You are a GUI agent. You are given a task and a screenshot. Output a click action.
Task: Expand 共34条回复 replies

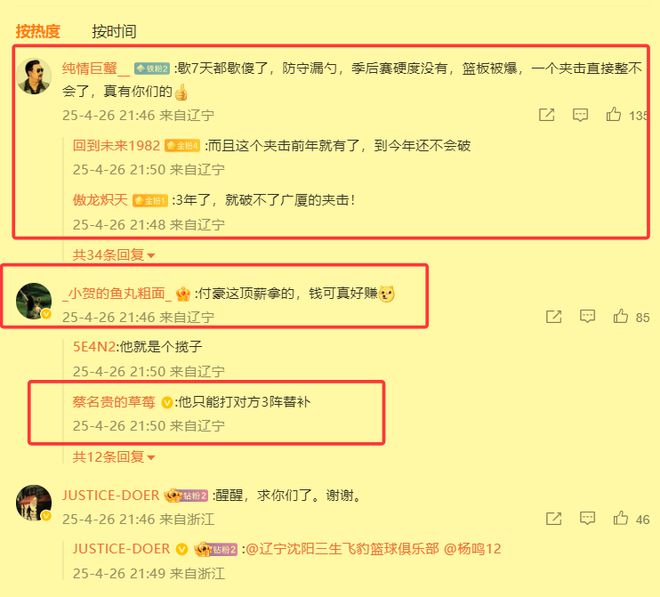click(x=114, y=255)
